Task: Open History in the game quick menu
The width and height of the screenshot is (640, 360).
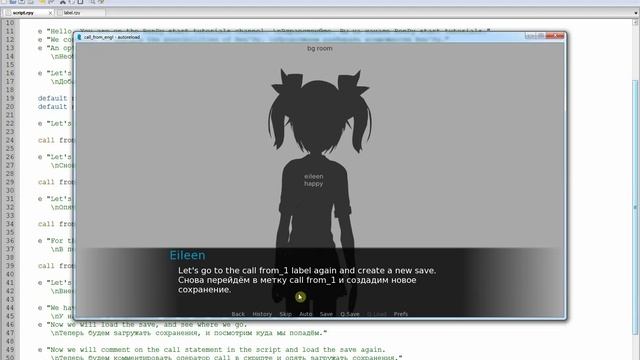Action: coord(262,314)
